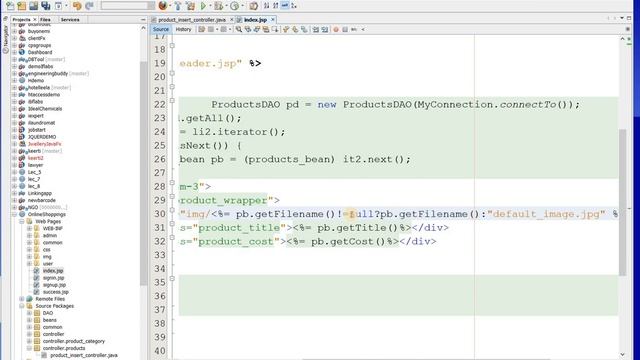This screenshot has height=360, width=640.
Task: Click red Start Macro Recording icon
Action: tap(336, 29)
